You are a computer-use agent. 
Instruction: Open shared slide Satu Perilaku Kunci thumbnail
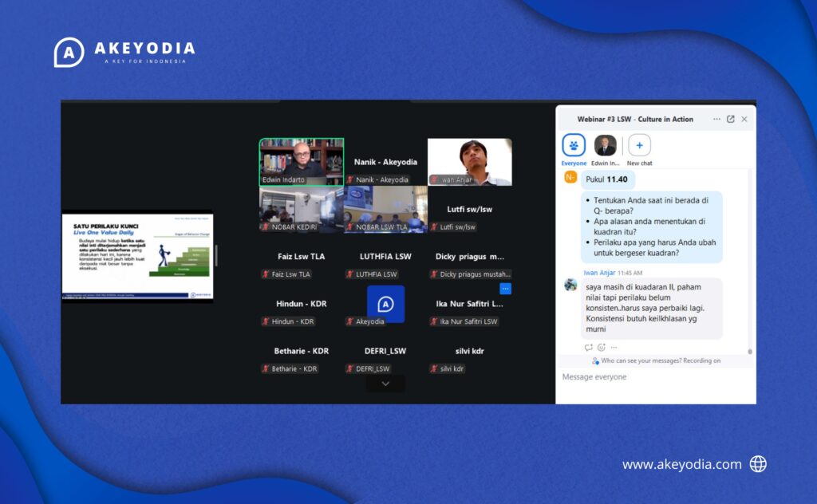[x=137, y=256]
